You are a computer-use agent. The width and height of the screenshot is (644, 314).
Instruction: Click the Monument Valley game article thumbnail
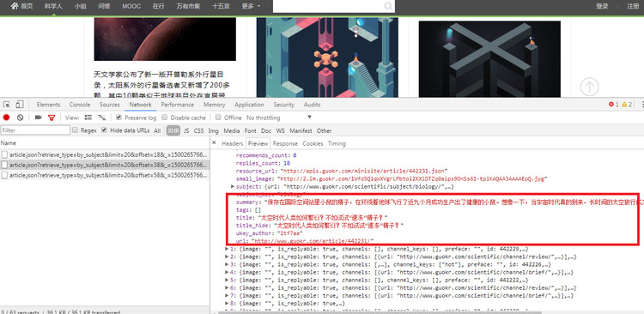click(327, 57)
